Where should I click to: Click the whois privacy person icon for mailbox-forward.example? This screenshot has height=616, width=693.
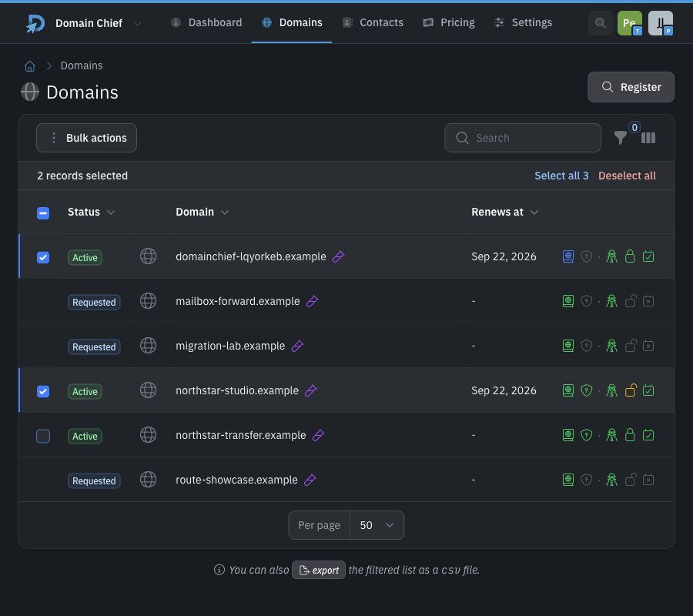(x=611, y=301)
